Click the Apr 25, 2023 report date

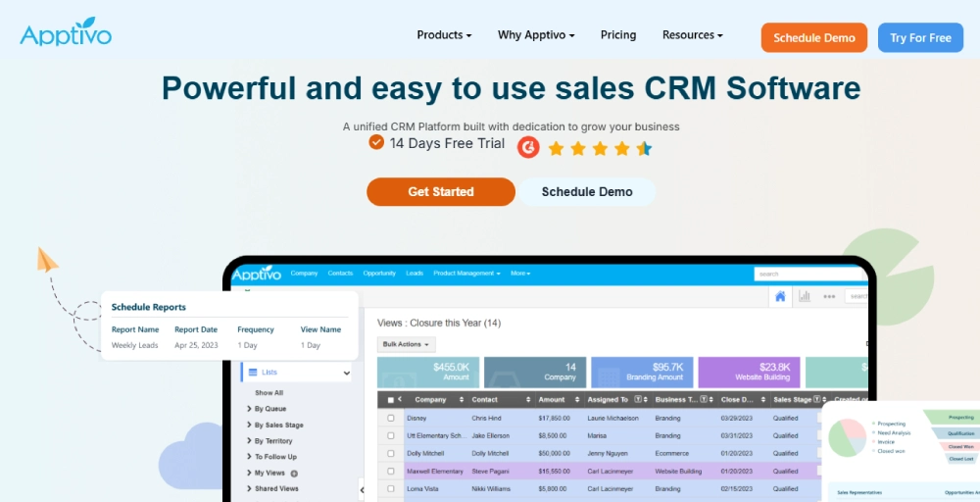click(196, 345)
